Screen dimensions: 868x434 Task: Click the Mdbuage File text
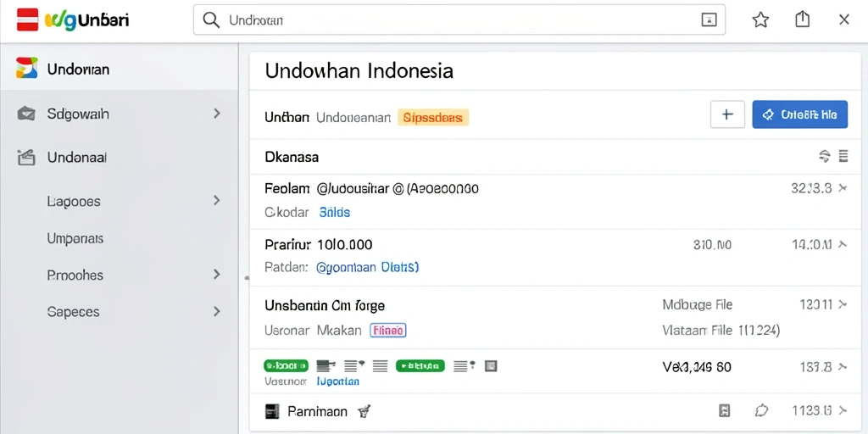click(697, 304)
